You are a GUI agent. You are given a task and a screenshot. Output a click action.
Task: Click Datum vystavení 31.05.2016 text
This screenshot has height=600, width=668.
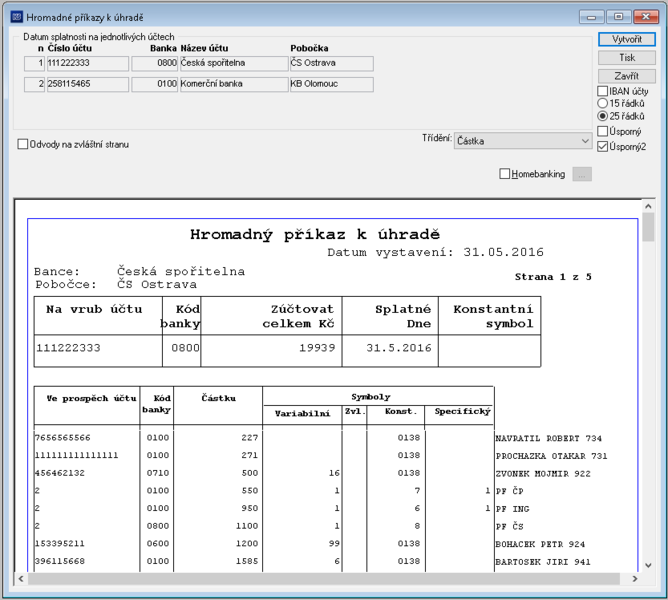435,252
